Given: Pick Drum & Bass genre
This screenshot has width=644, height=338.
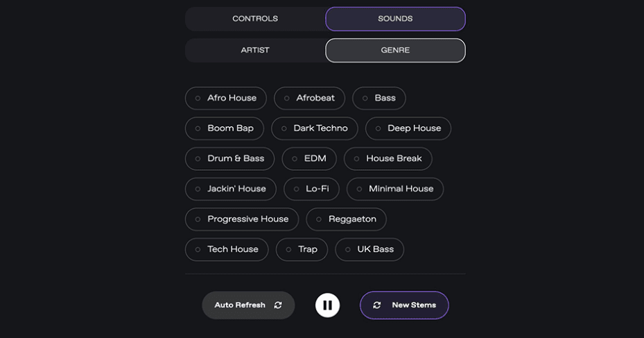Looking at the screenshot, I should pyautogui.click(x=229, y=158).
